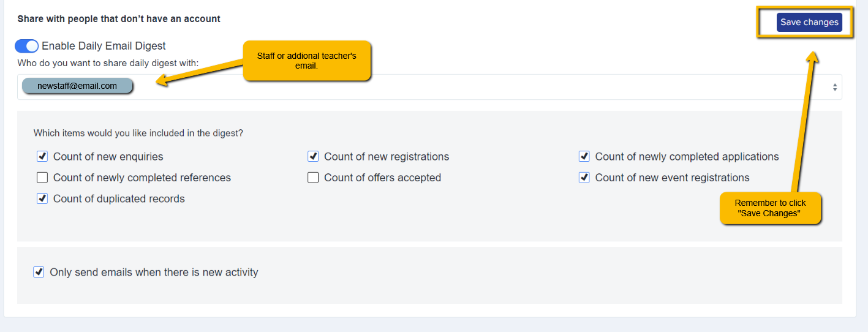The image size is (868, 332).
Task: Click the Save changes button
Action: [x=809, y=22]
